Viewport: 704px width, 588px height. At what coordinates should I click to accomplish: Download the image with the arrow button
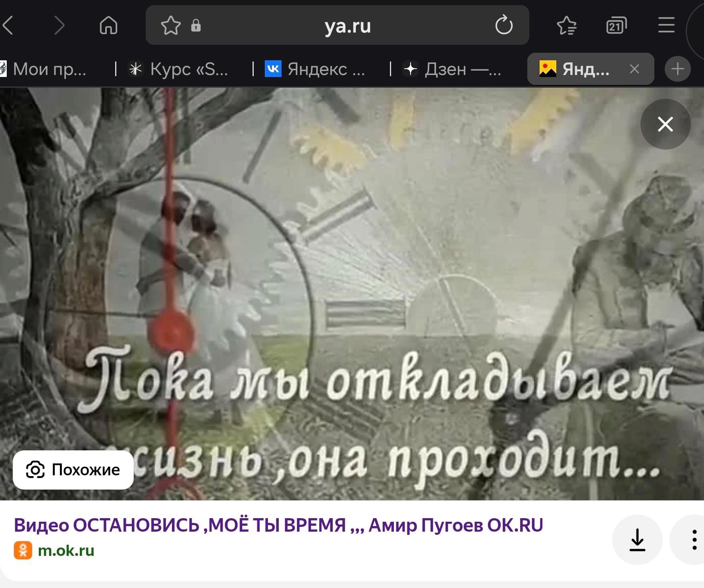pos(637,540)
